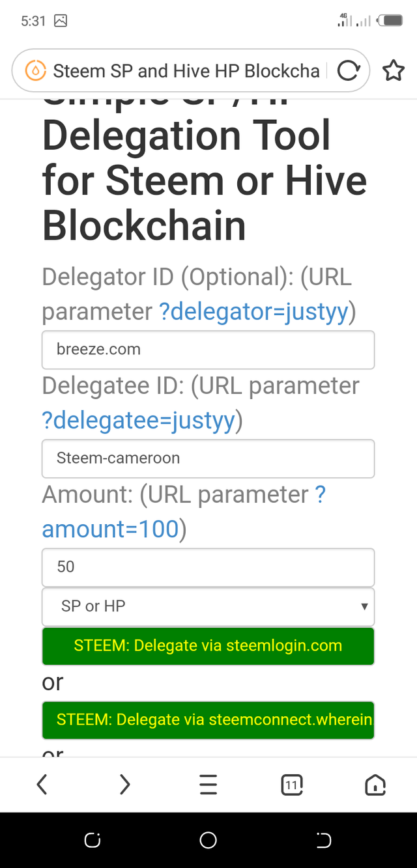417x868 pixels.
Task: Click the ?delegatee=justyy link
Action: [x=138, y=421]
